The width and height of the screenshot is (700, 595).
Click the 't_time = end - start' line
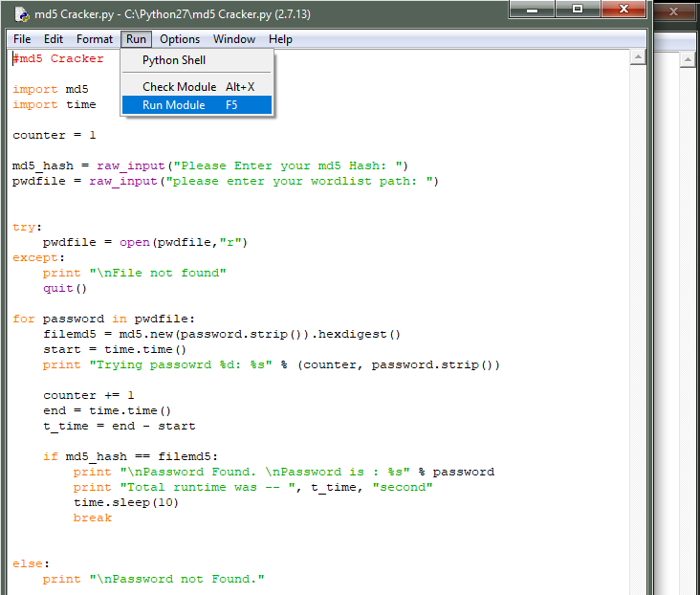pyautogui.click(x=120, y=426)
